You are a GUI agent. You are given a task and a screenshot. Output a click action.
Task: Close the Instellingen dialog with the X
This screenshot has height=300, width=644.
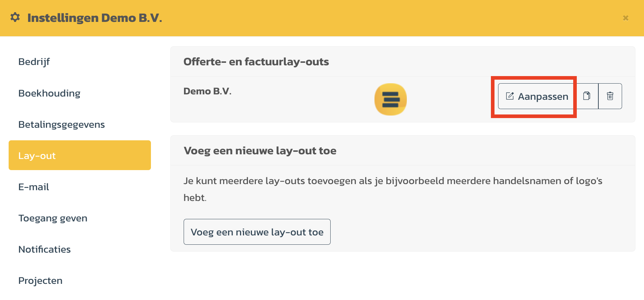click(626, 18)
